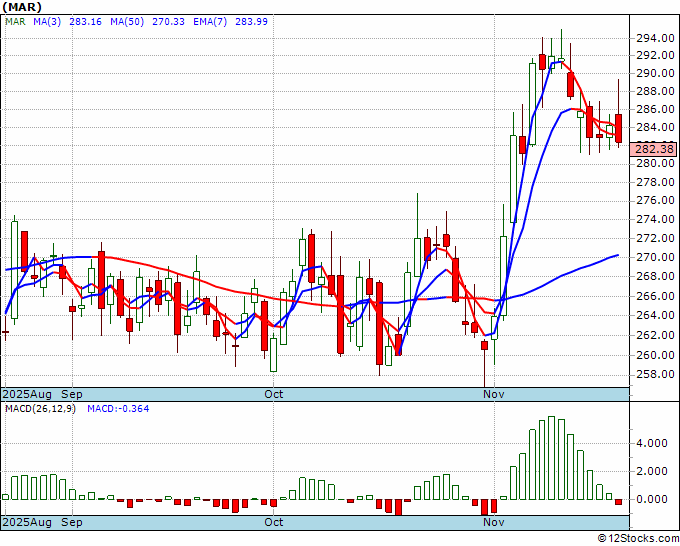Click the 266.00 price axis label

point(655,296)
